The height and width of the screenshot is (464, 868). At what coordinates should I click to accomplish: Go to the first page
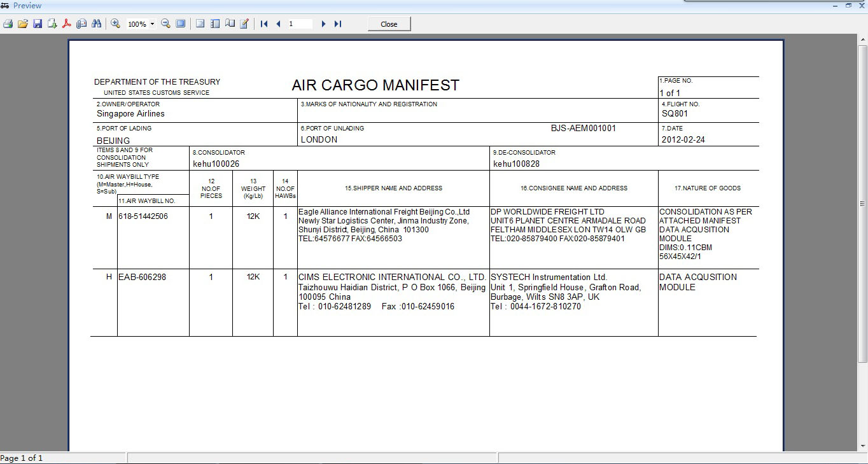[264, 24]
